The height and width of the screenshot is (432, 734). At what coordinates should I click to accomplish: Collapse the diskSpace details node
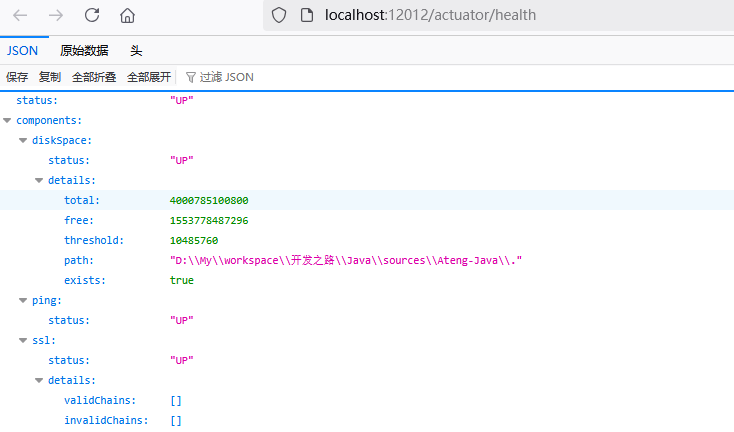[x=39, y=180]
